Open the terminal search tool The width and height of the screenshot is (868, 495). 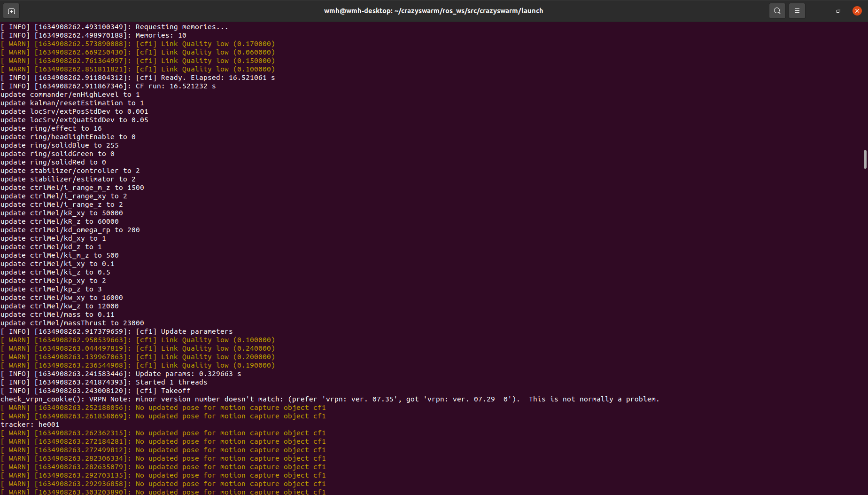[x=777, y=11]
